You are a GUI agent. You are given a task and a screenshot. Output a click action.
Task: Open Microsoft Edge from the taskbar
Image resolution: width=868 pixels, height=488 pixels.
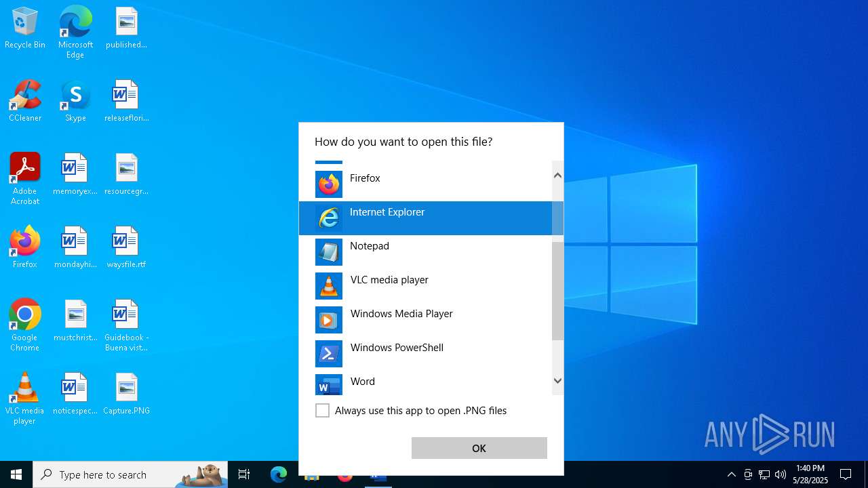click(x=279, y=474)
